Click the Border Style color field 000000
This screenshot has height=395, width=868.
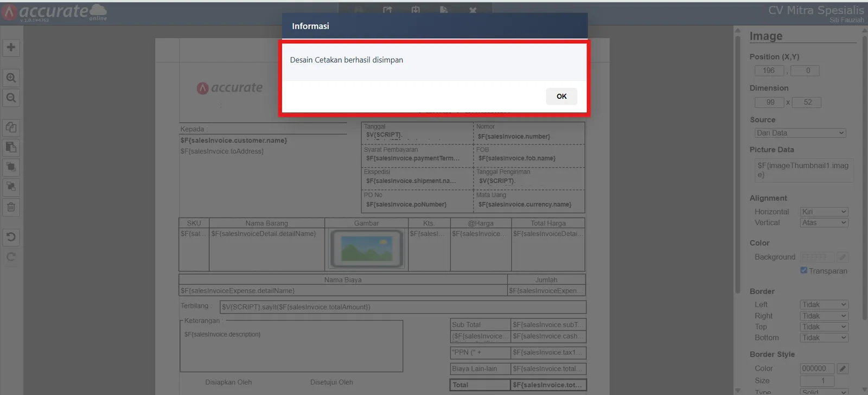(818, 368)
